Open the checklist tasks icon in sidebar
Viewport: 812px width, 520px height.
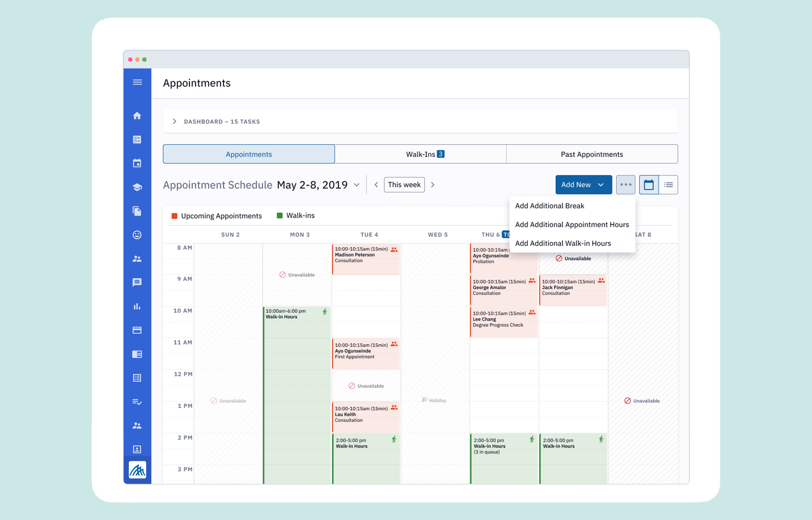[137, 402]
